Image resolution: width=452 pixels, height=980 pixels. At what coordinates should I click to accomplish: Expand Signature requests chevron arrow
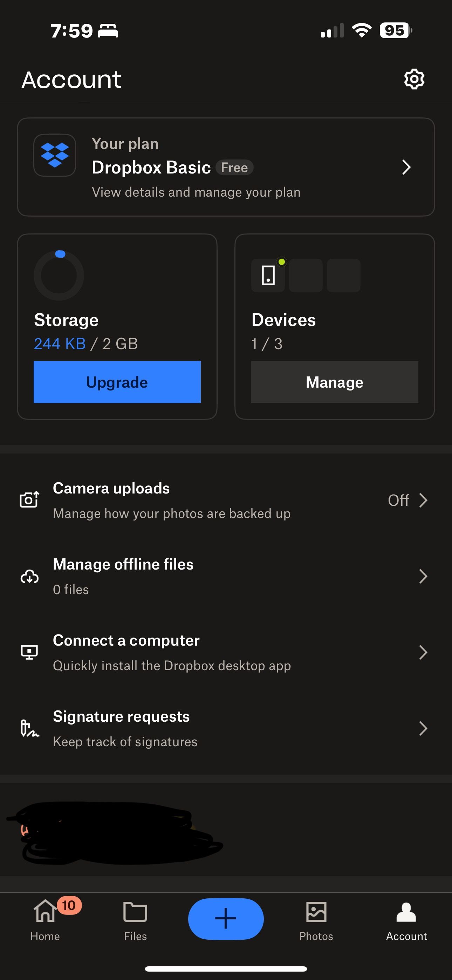coord(423,728)
